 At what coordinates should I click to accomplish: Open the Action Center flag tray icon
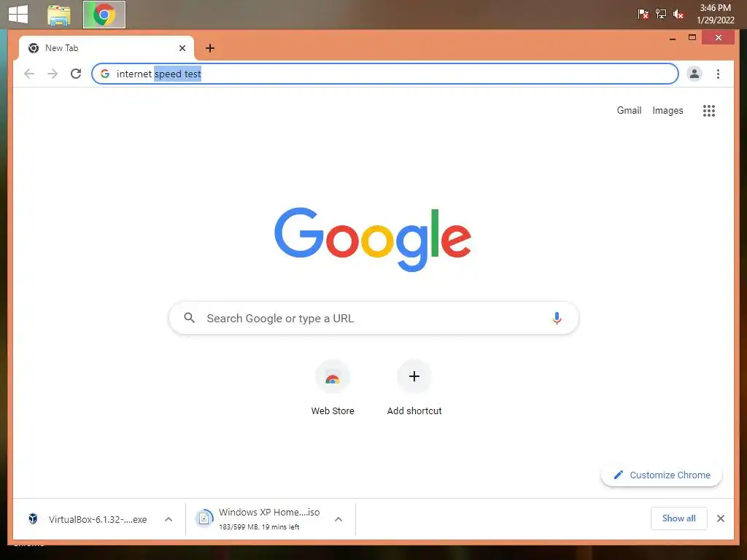point(643,14)
